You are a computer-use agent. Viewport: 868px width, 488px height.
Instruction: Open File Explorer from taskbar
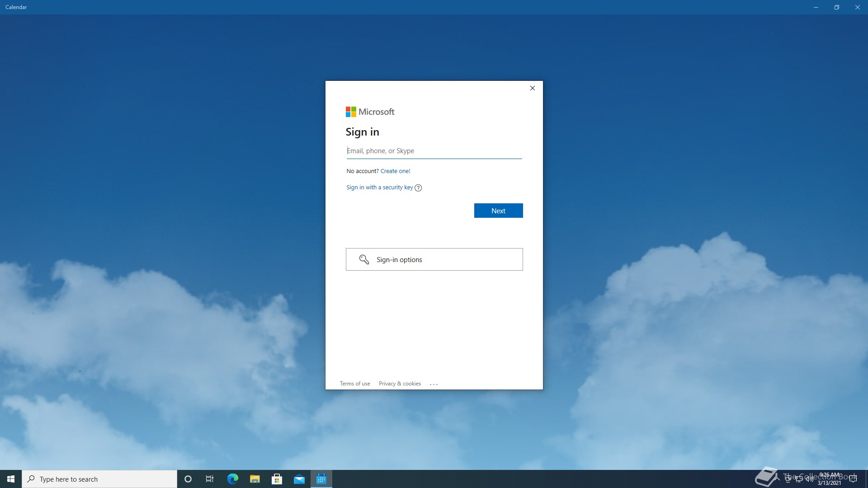pyautogui.click(x=255, y=479)
